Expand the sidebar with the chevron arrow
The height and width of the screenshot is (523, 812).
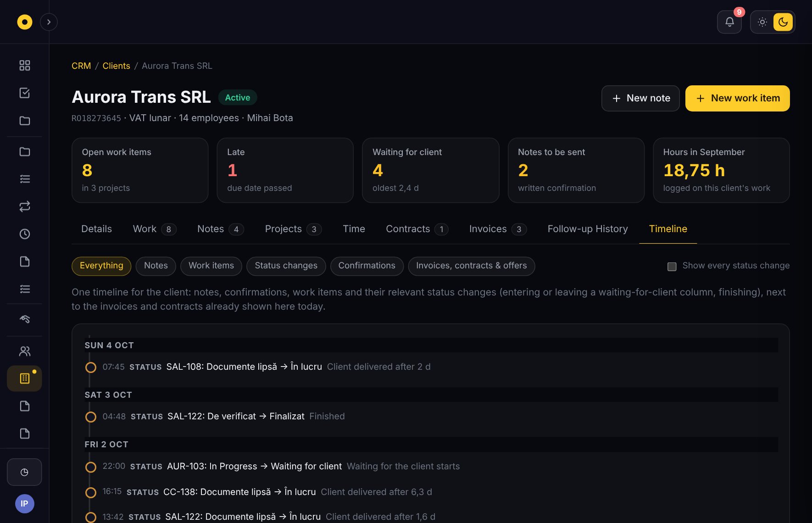pos(49,22)
